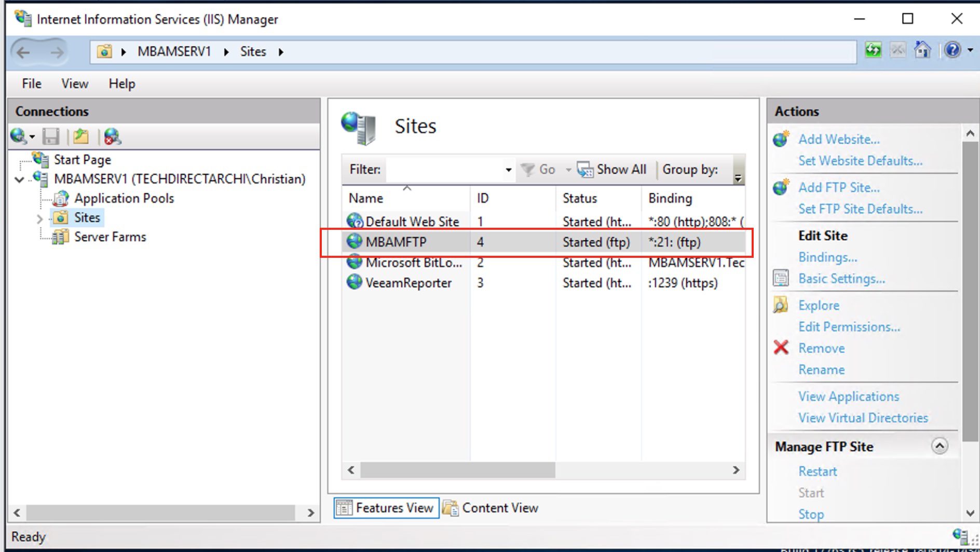The height and width of the screenshot is (552, 980).
Task: Collapse the Manage FTP Site section
Action: point(940,446)
